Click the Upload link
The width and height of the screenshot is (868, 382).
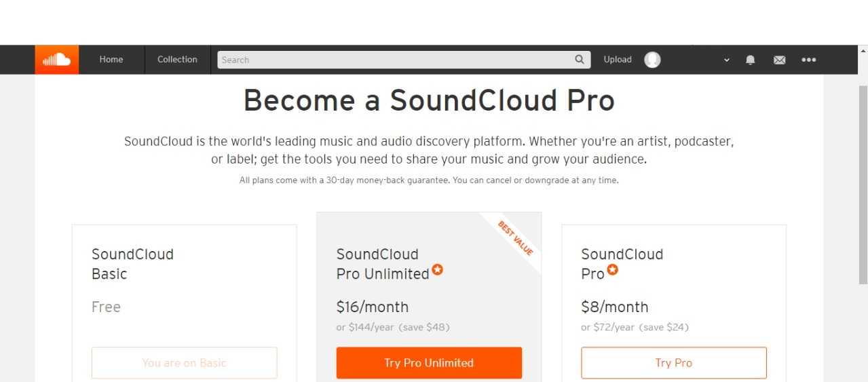click(618, 60)
